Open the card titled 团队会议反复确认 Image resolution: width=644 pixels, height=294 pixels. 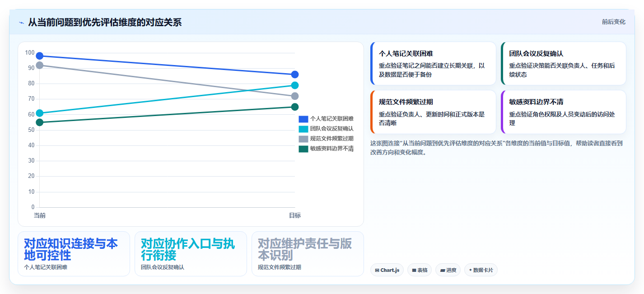click(x=564, y=64)
